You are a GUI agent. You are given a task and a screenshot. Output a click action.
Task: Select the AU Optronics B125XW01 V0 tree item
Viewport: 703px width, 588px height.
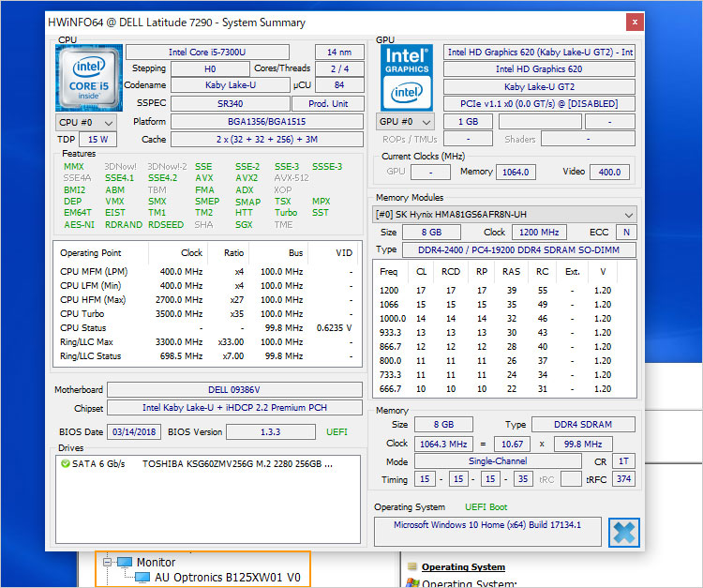228,578
